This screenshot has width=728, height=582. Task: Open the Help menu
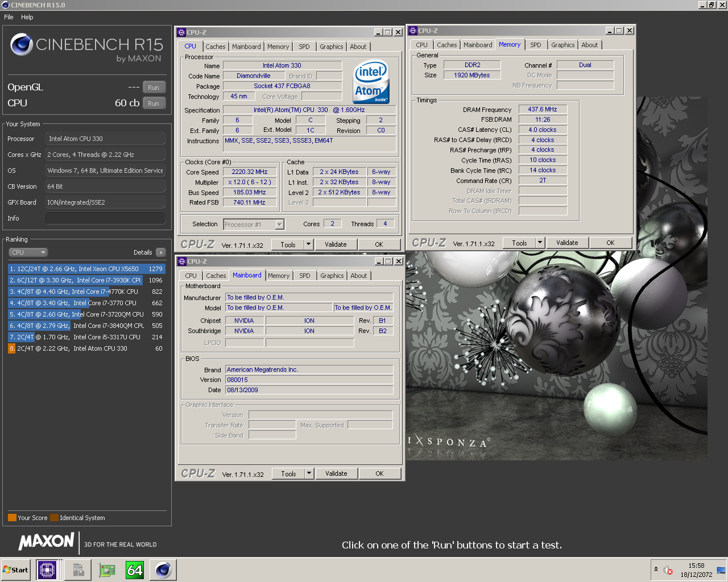pos(27,17)
